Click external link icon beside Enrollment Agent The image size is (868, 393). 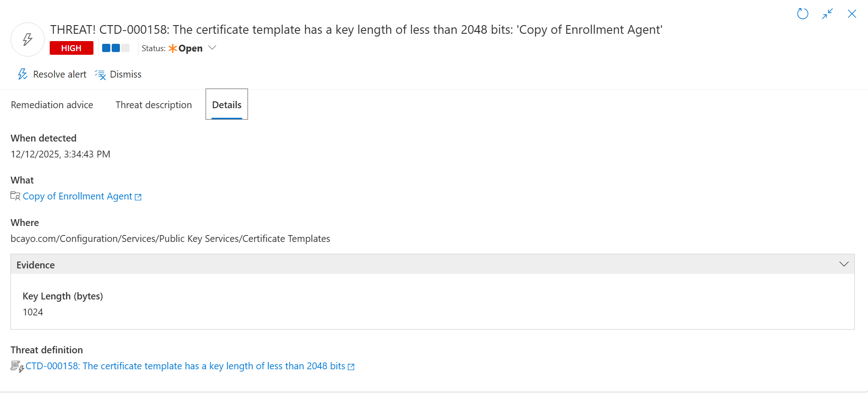point(138,197)
